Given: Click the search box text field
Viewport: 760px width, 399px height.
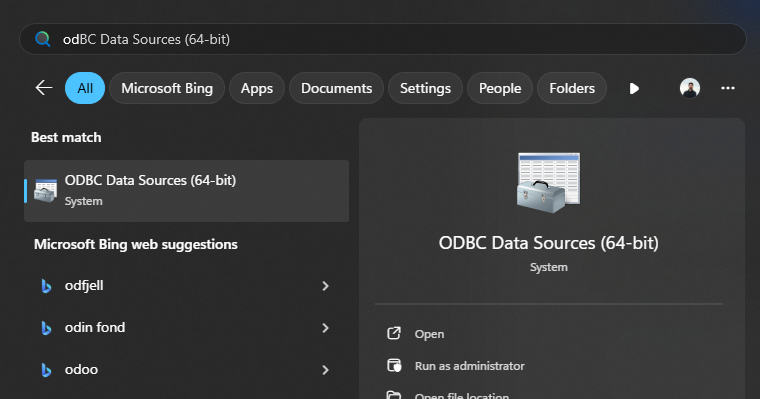Looking at the screenshot, I should point(383,39).
